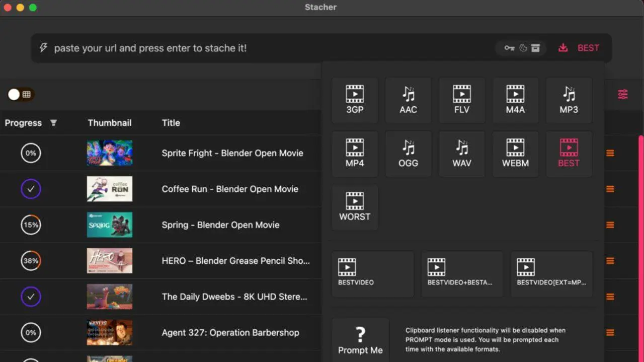Select title Agent 327: Operation Barbershop

click(x=230, y=332)
